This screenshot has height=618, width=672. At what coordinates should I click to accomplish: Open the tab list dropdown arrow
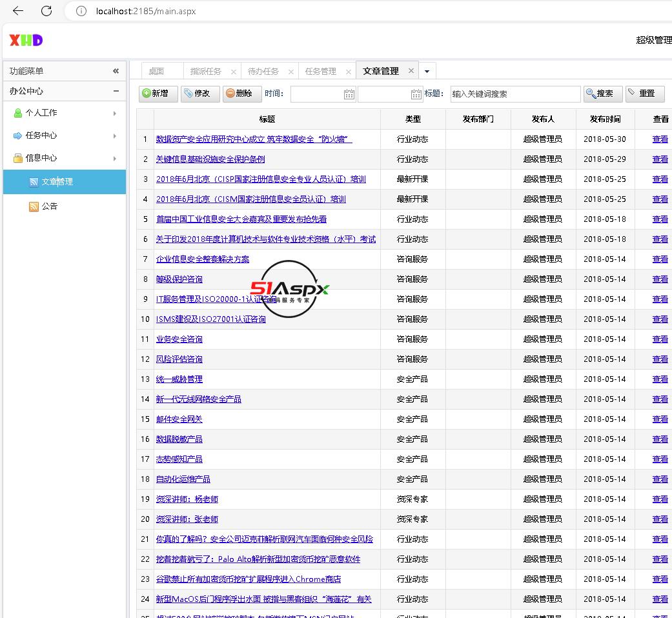coord(427,72)
